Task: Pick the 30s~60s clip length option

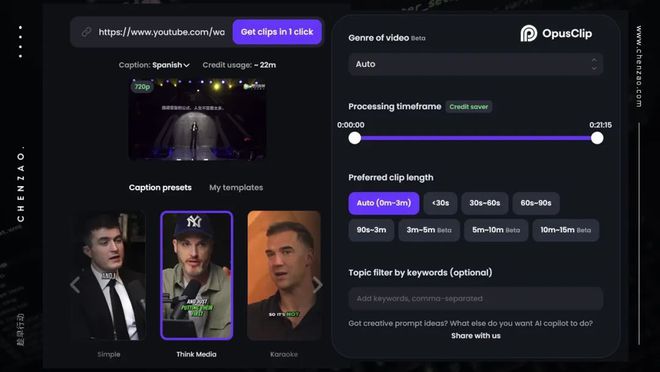Action: click(x=484, y=203)
